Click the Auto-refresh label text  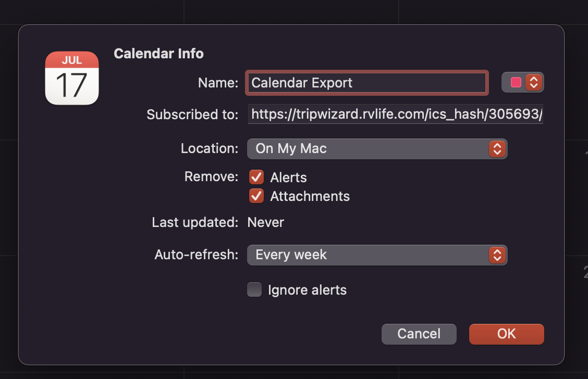coord(196,255)
